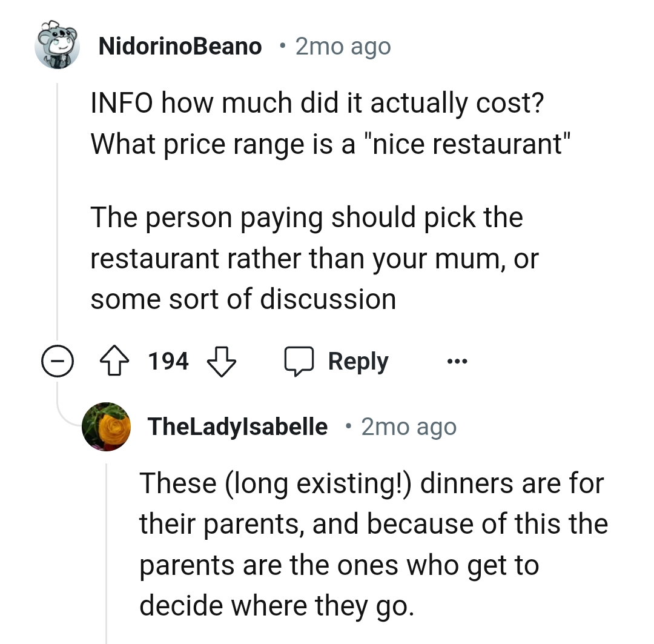This screenshot has height=644, width=654.
Task: Downvote NidorinoBeano's comment
Action: coord(221,360)
